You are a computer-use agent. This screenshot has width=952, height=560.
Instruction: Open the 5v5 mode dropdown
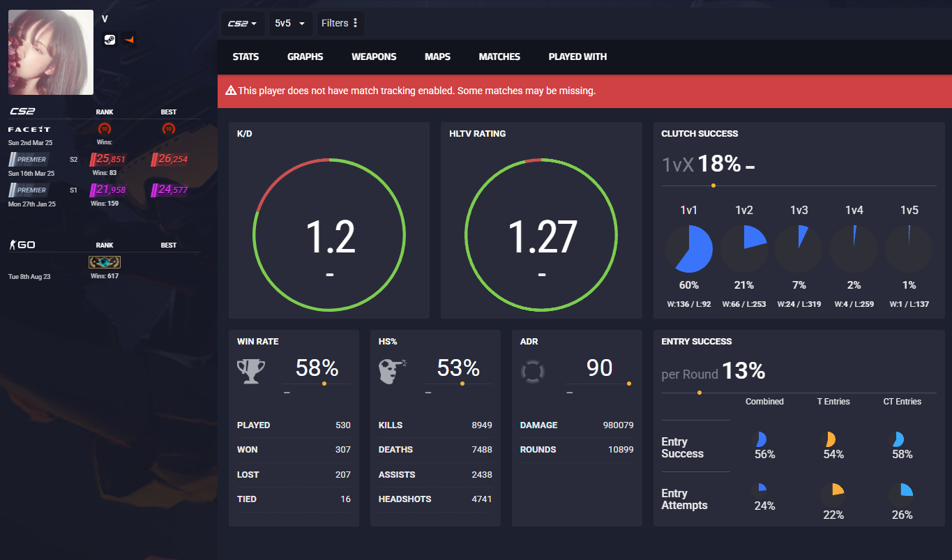coord(291,23)
